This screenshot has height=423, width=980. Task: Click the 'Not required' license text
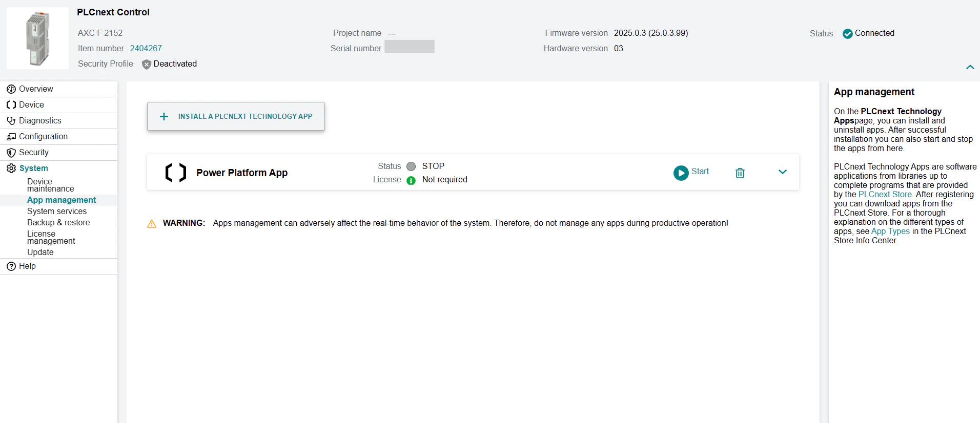(x=445, y=180)
